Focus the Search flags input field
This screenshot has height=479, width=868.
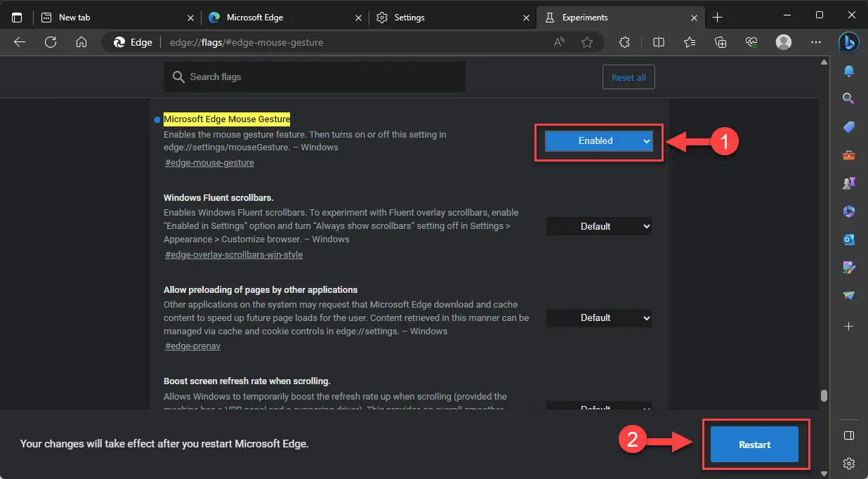tap(315, 77)
